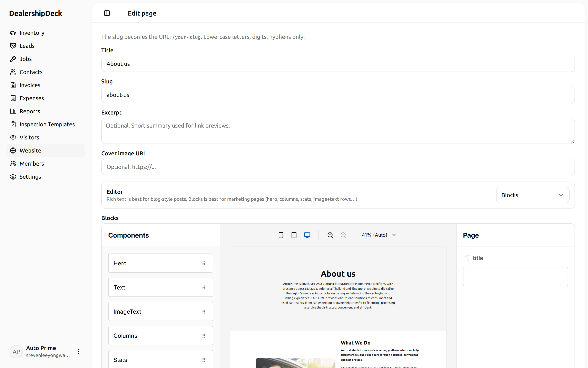Go to Expenses
588x368 pixels.
(46, 98)
